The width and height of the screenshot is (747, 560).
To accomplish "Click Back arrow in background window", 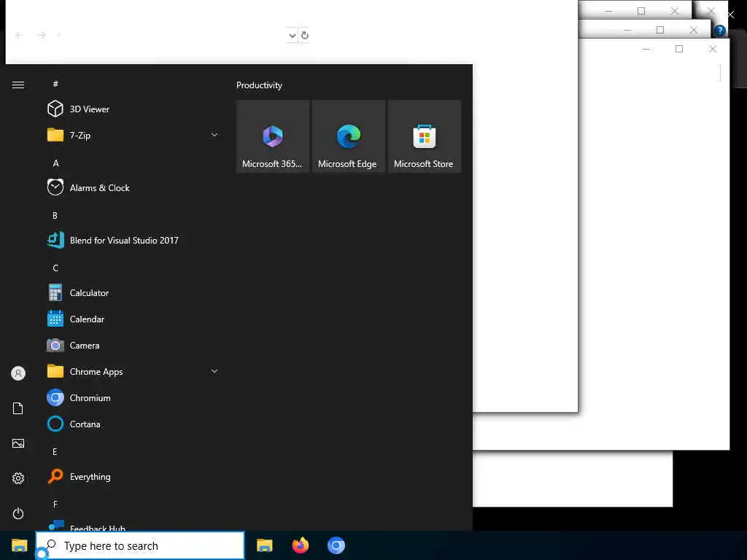I will 19,35.
